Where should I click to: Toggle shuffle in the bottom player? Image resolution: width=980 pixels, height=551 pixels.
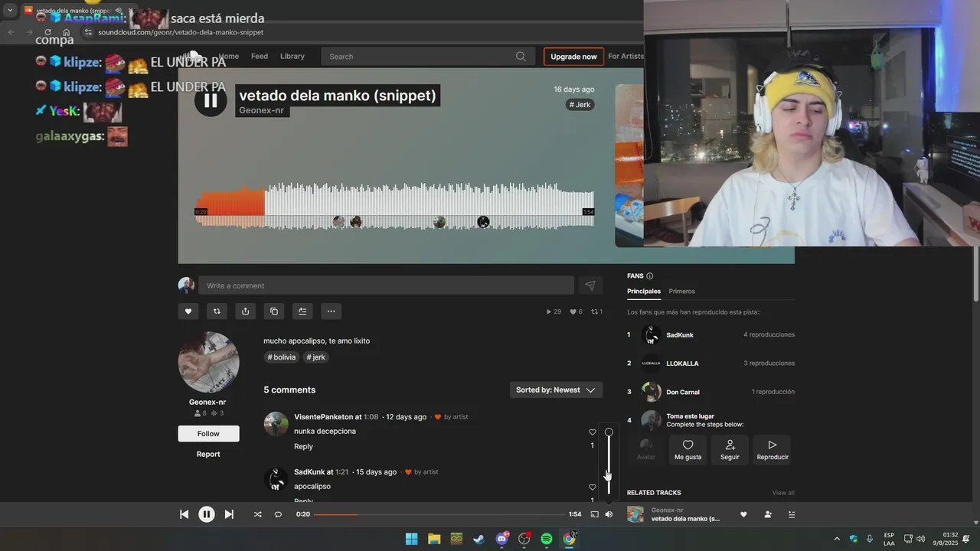257,514
